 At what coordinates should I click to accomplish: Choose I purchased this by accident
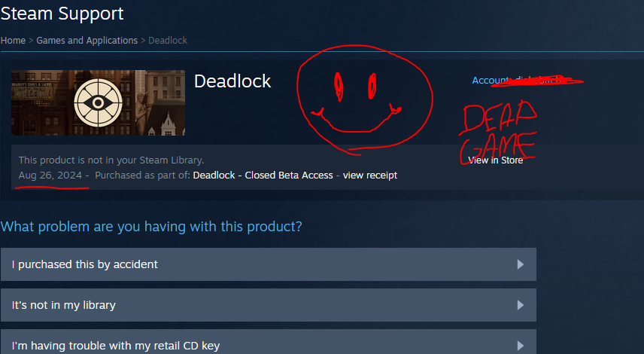(269, 264)
